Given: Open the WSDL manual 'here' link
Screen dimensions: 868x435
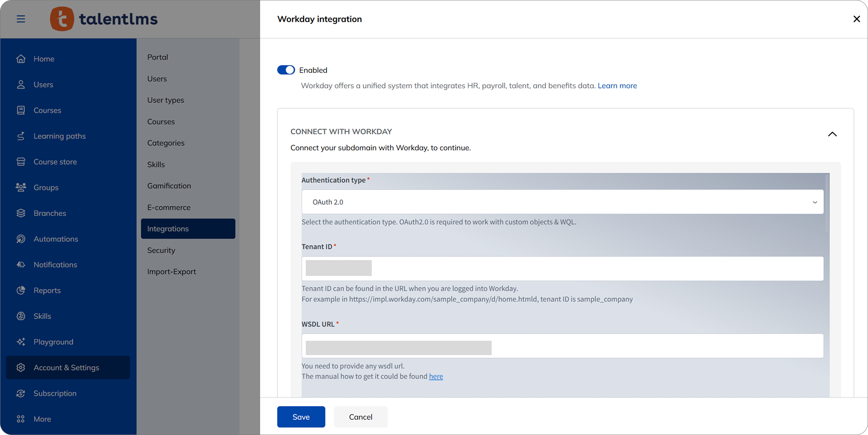Looking at the screenshot, I should point(436,376).
